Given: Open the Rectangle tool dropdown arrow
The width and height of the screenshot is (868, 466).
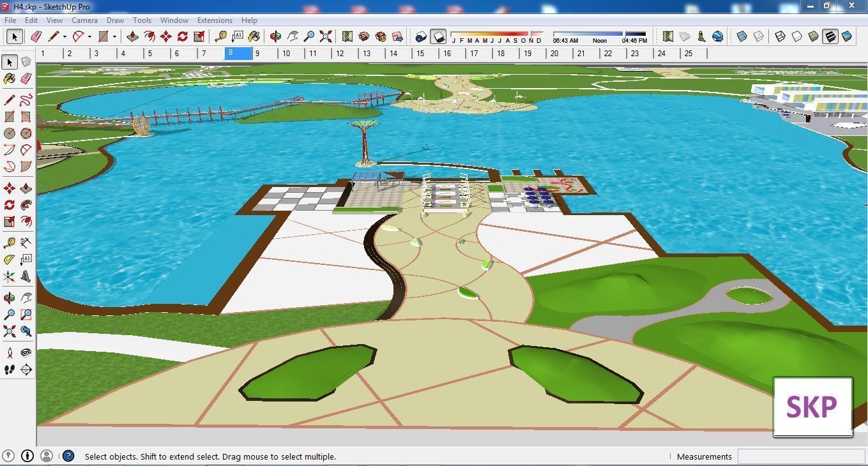Looking at the screenshot, I should [x=114, y=36].
